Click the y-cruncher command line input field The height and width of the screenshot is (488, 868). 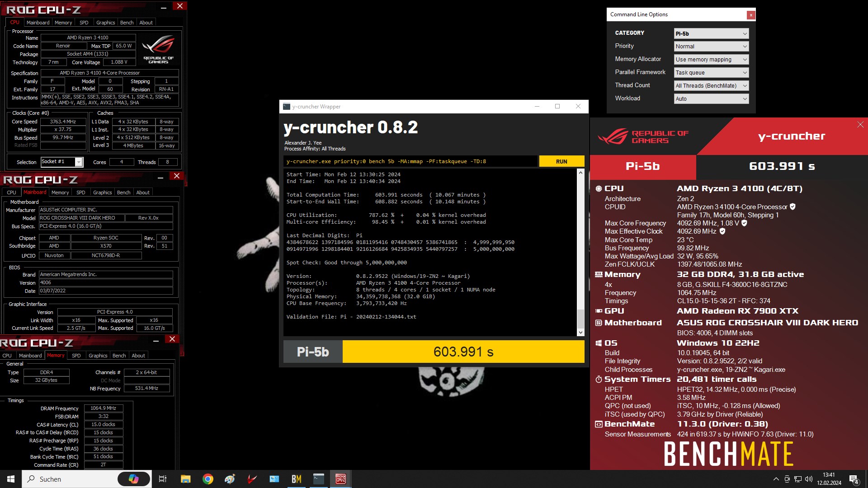[x=410, y=161]
